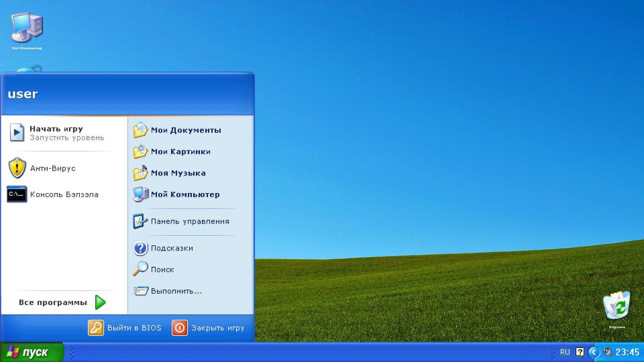
Task: Open Анти-Вирус shield icon
Action: [x=17, y=168]
